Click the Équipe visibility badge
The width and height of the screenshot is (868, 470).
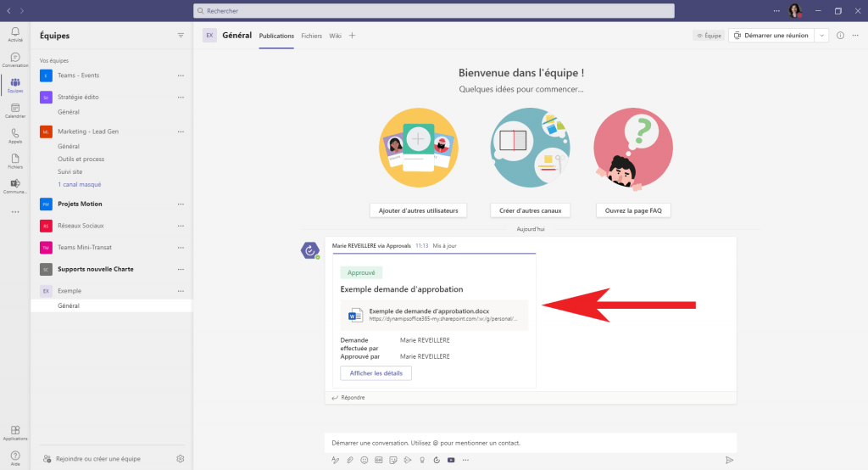[709, 36]
